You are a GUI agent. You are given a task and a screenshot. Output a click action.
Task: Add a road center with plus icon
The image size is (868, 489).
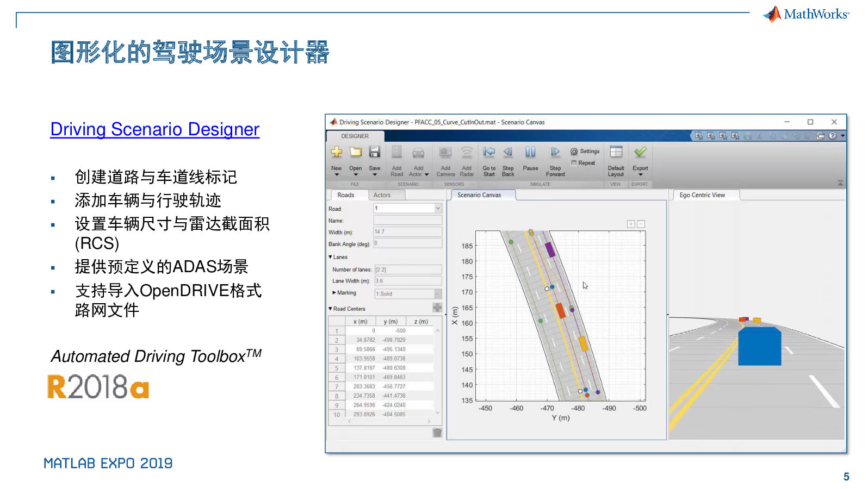click(x=437, y=308)
